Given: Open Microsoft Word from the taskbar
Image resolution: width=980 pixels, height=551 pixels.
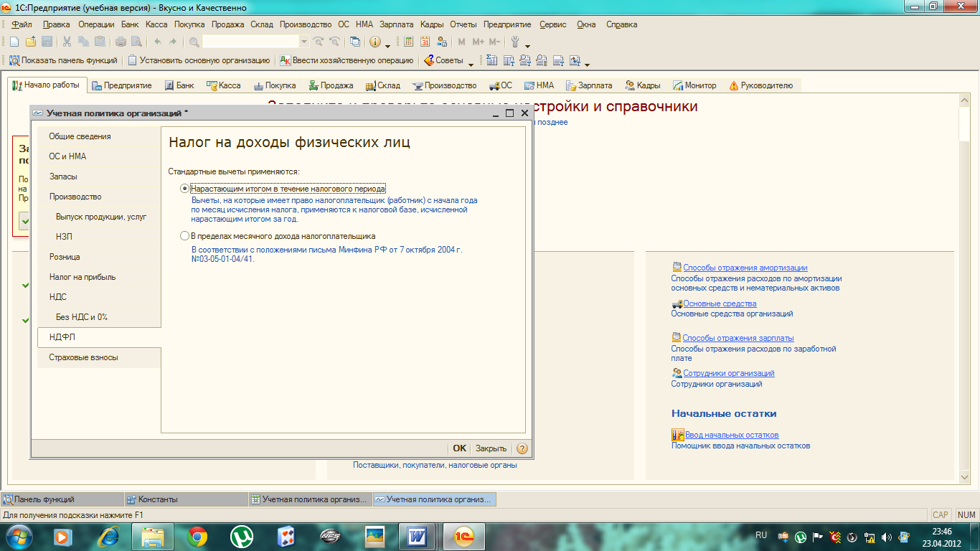Looking at the screenshot, I should tap(417, 535).
